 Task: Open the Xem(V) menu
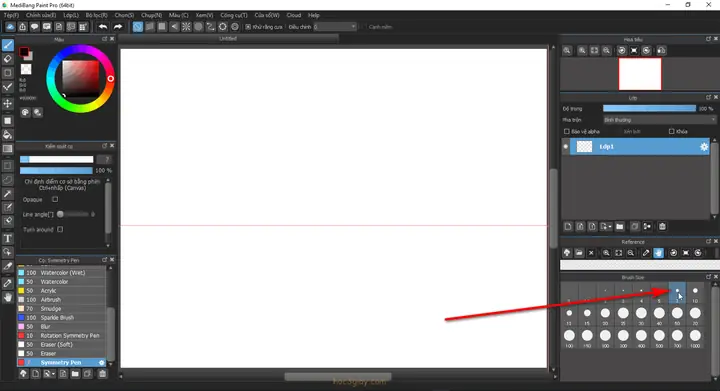pos(204,15)
